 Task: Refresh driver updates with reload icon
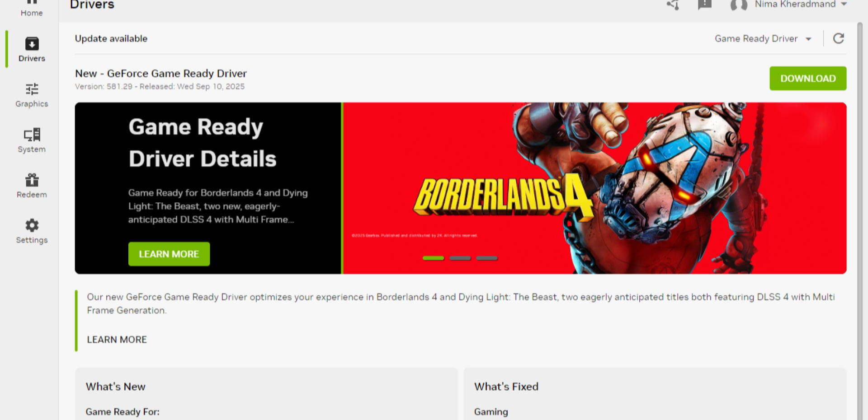coord(839,38)
